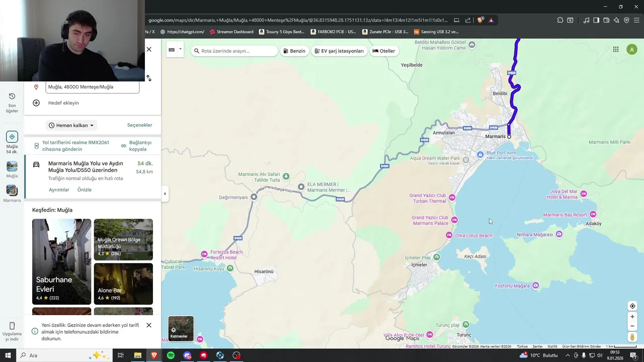The image size is (644, 362).
Task: Click the Fosforlu Mağara pin
Action: (x=535, y=286)
